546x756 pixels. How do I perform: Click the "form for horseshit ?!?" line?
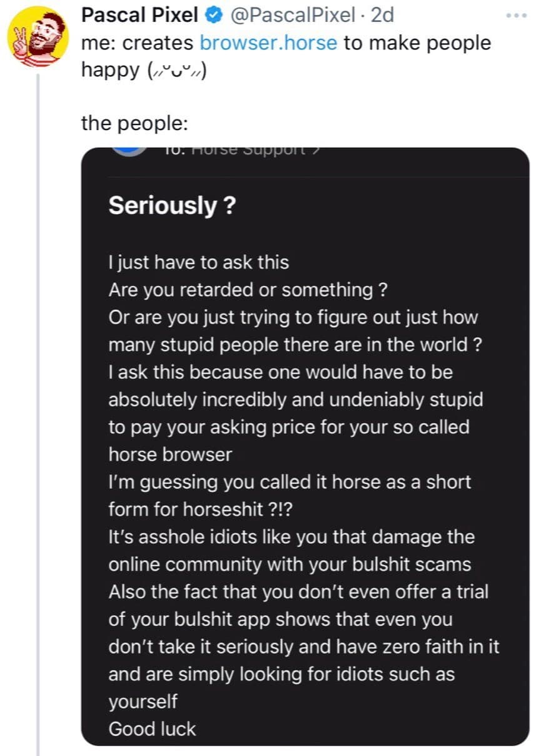200,509
